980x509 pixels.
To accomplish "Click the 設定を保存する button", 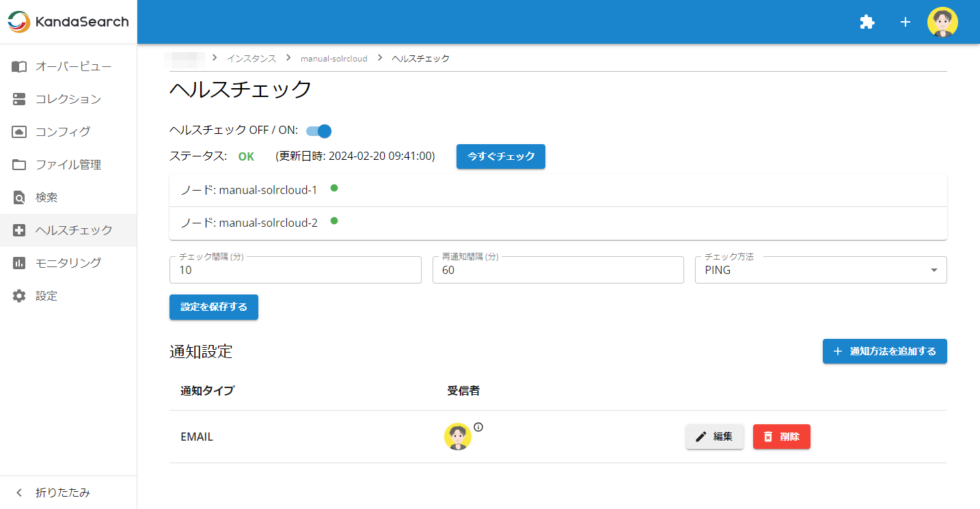I will pyautogui.click(x=214, y=307).
